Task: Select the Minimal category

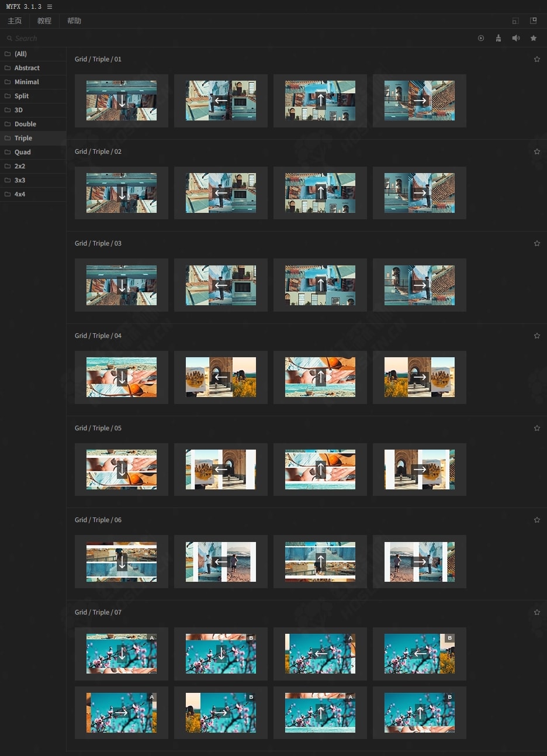Action: 33,82
